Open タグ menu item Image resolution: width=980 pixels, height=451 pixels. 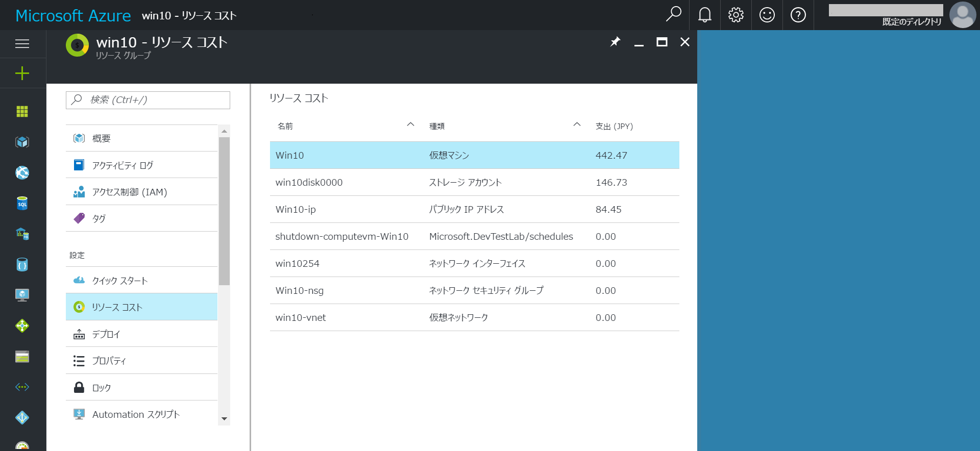click(x=141, y=218)
